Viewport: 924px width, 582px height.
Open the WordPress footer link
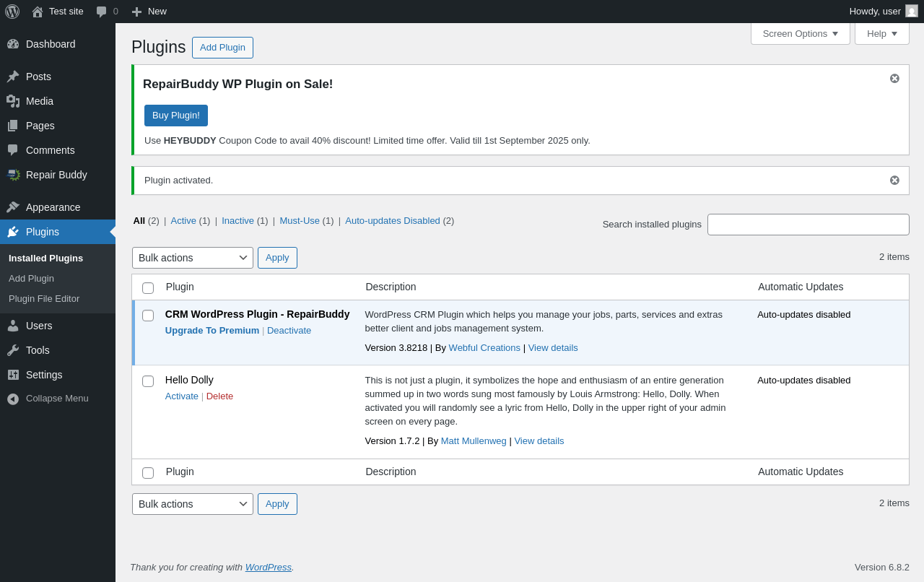point(269,567)
